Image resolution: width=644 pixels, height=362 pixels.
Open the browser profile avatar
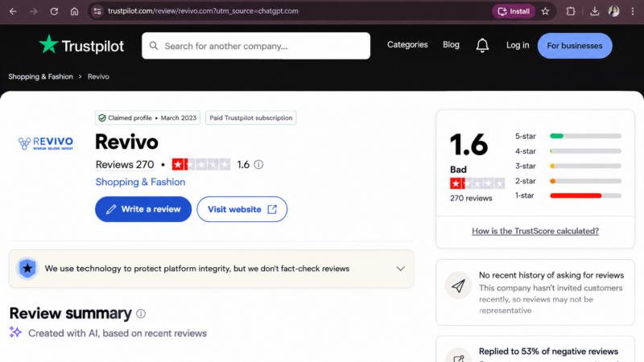pos(614,11)
